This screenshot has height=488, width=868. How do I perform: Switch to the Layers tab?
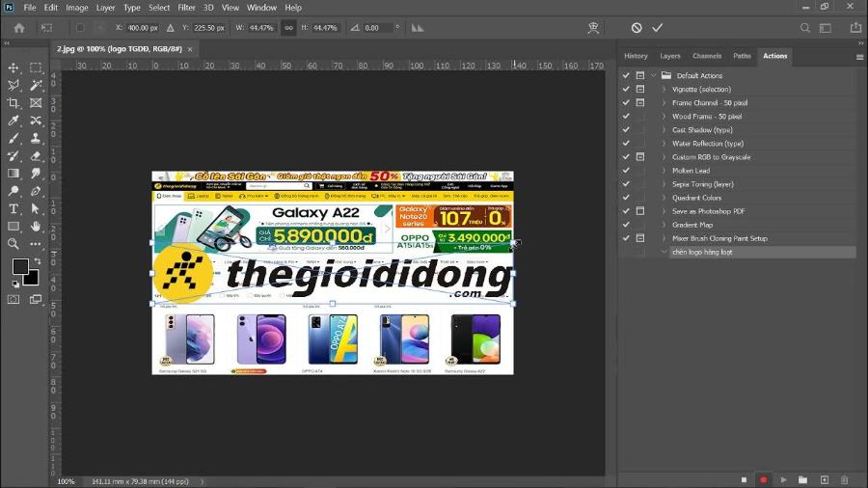coord(670,56)
